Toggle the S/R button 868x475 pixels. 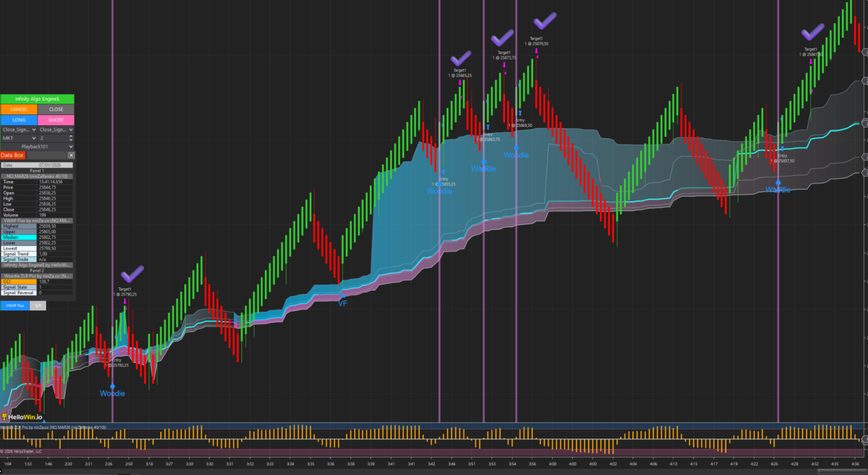click(38, 305)
